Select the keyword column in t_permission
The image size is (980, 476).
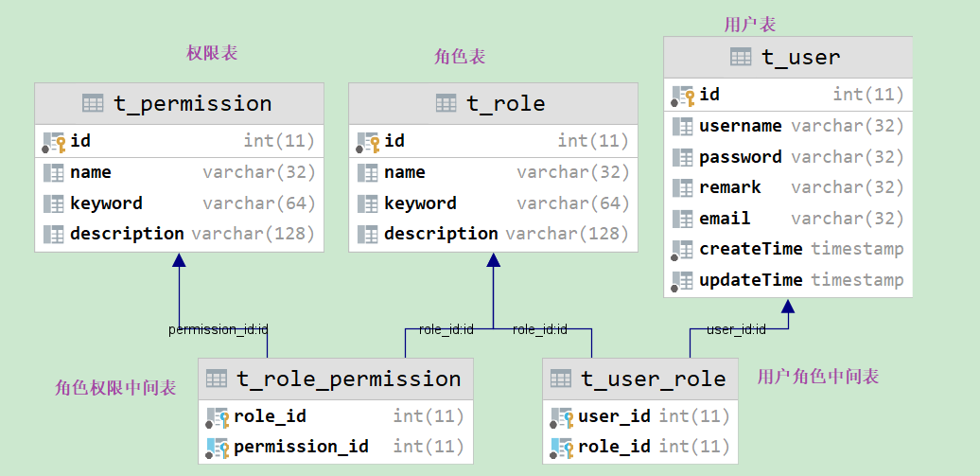(x=106, y=203)
